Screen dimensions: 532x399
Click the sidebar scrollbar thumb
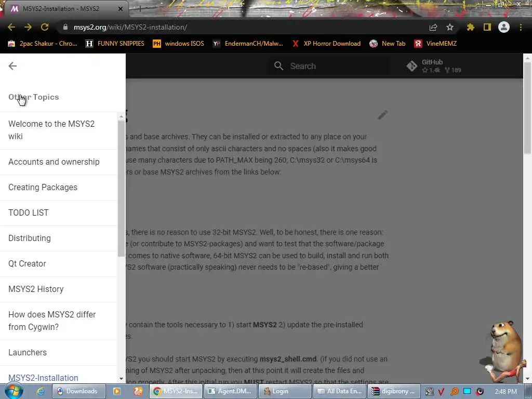(x=122, y=189)
